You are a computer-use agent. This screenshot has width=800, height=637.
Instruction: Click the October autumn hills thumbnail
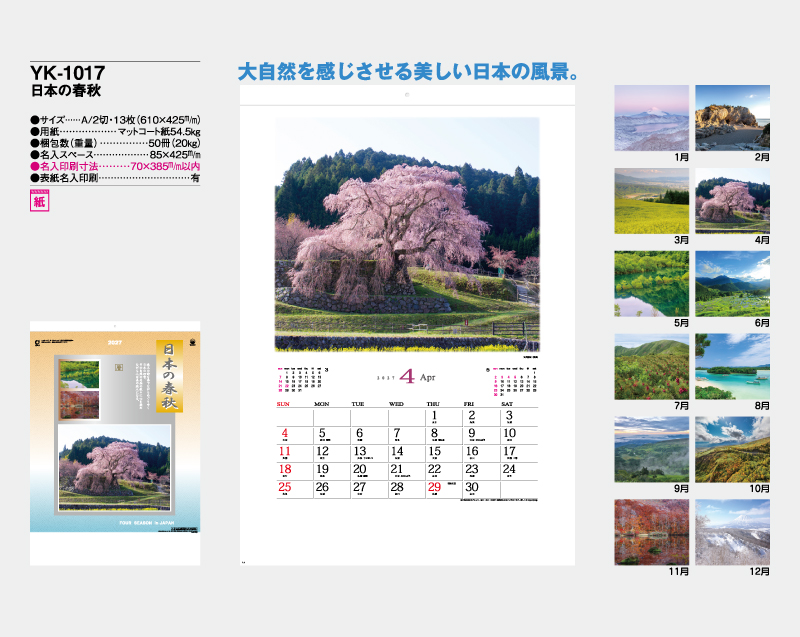[732, 449]
